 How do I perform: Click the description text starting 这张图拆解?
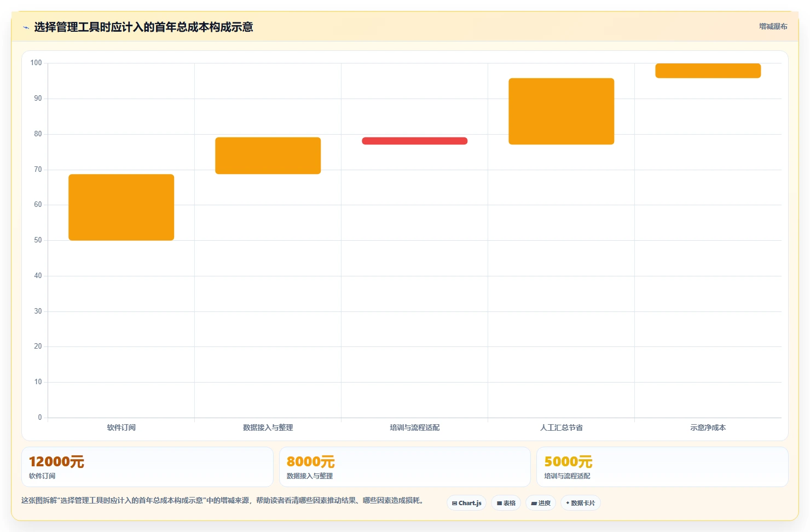click(222, 500)
